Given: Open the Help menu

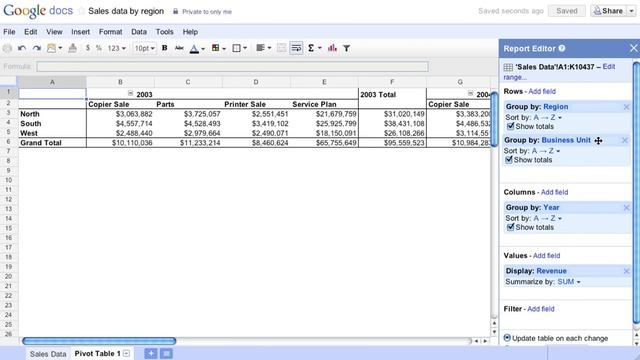Looking at the screenshot, I should [190, 32].
